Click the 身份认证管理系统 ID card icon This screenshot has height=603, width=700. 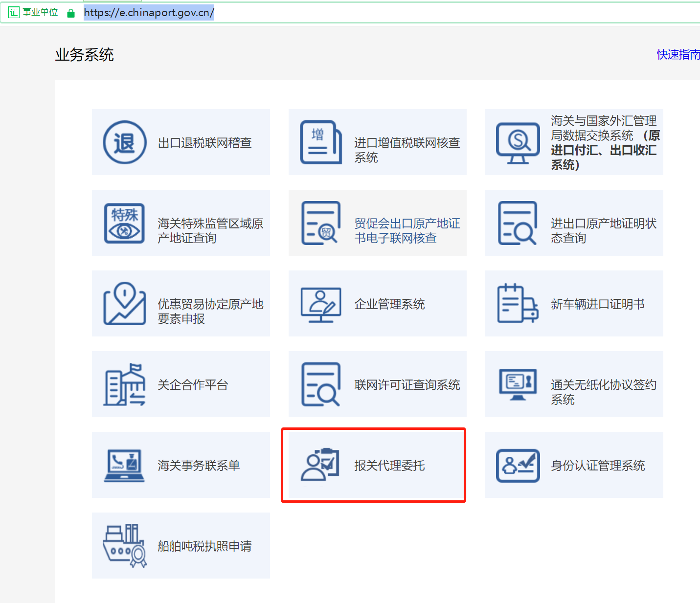coord(518,466)
